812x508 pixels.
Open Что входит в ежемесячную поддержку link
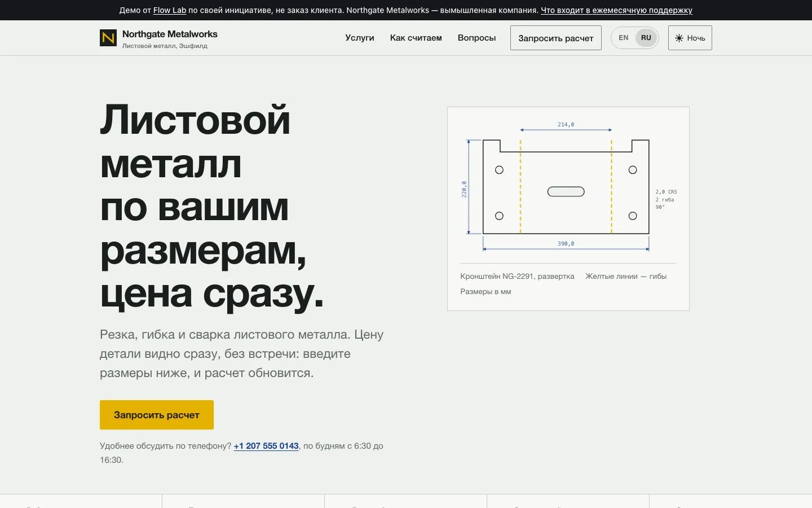[x=616, y=10]
